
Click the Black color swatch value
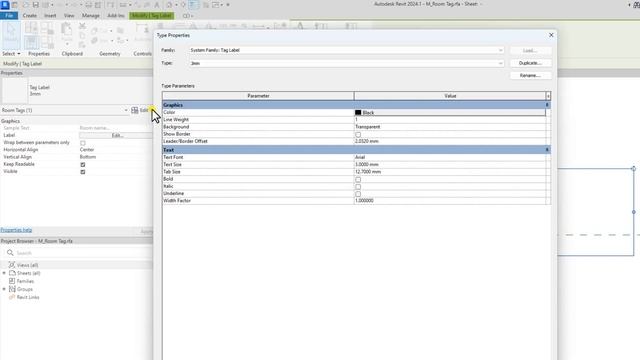pos(450,112)
